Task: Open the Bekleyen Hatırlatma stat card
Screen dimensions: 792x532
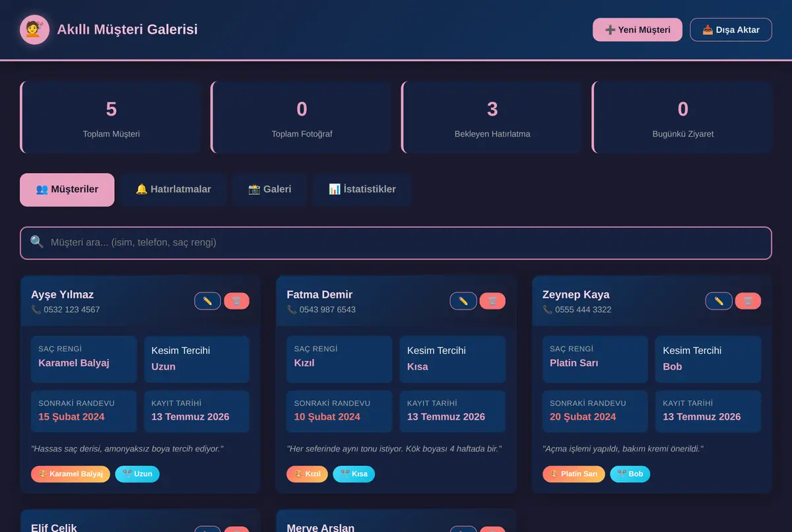Action: [x=492, y=117]
